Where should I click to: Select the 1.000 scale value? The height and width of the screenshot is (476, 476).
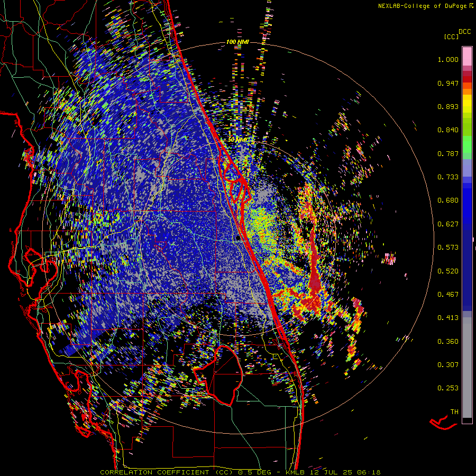point(448,59)
